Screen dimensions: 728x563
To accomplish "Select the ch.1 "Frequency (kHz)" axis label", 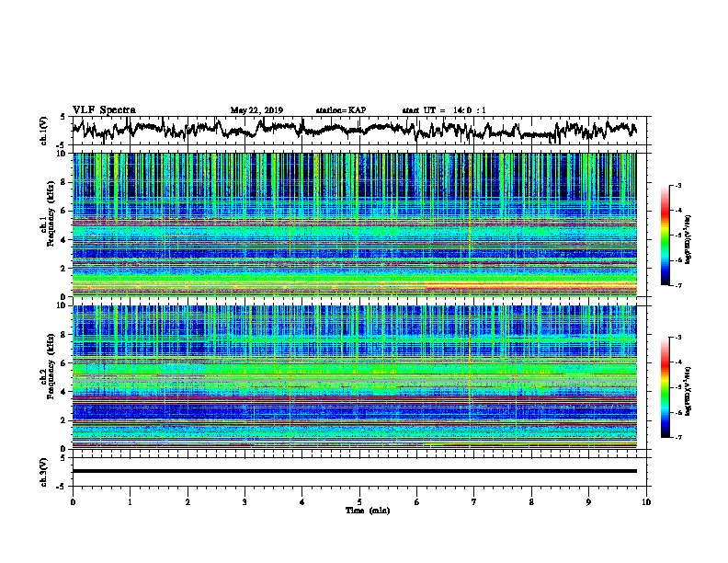I will click(51, 214).
